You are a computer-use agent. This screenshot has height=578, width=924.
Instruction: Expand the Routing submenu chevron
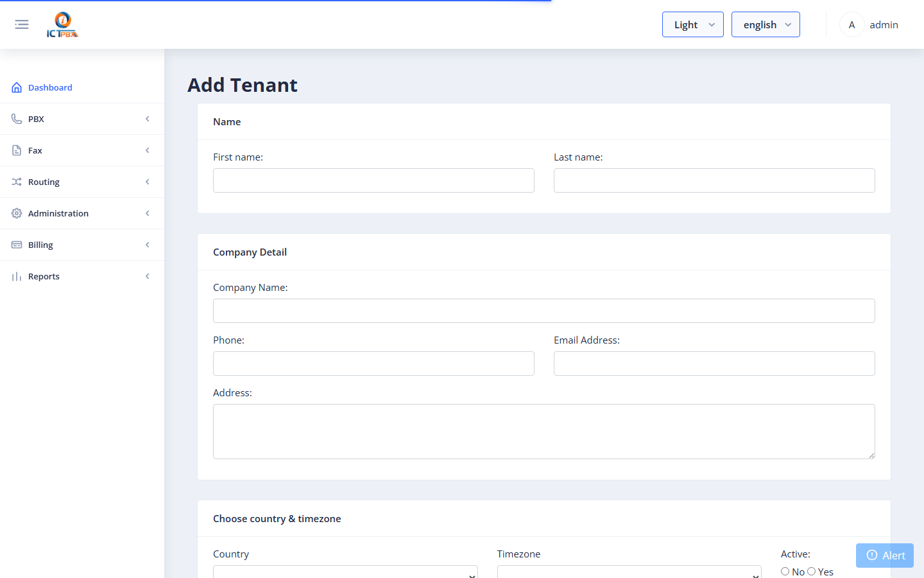click(148, 182)
